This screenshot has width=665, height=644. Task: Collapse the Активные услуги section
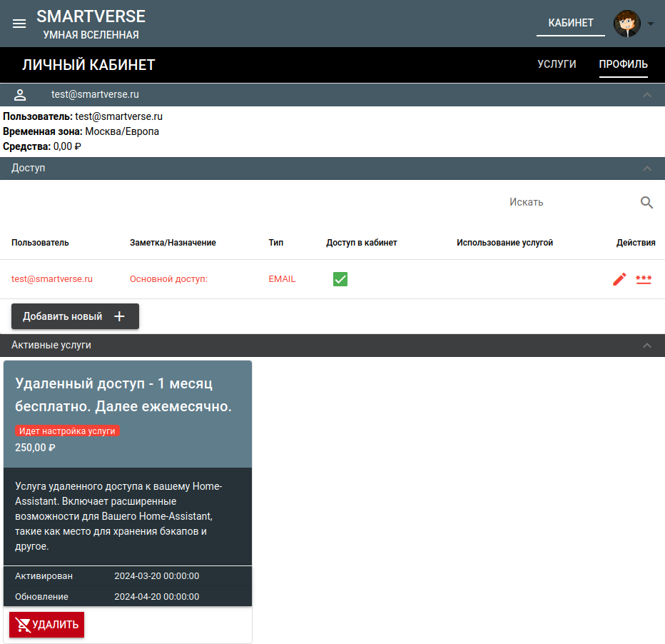pyautogui.click(x=647, y=346)
